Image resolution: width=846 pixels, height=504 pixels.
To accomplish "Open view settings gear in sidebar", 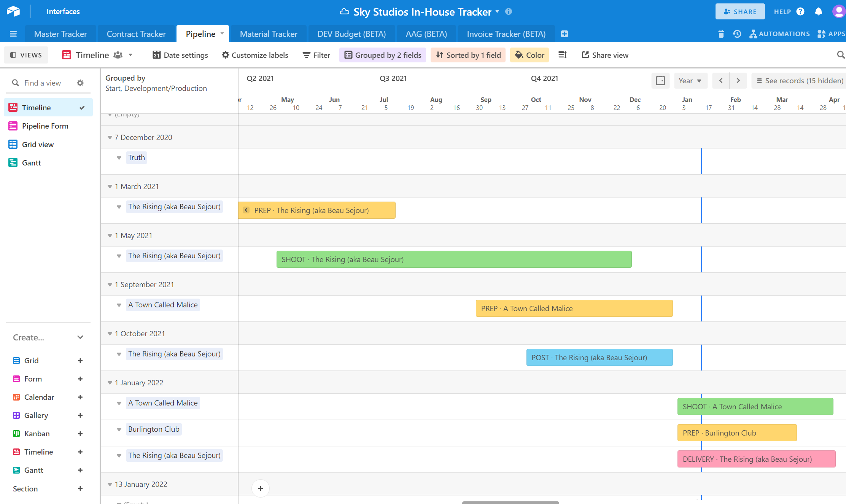I will pos(80,83).
